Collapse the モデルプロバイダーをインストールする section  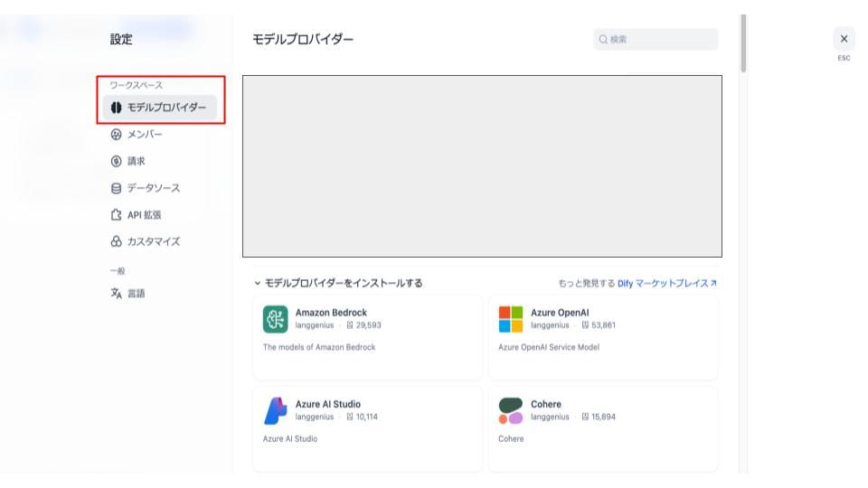pos(258,284)
